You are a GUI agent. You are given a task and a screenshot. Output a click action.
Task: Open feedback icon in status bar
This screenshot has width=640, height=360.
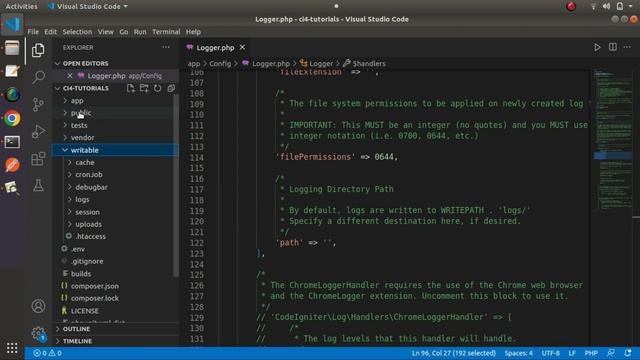pos(611,353)
